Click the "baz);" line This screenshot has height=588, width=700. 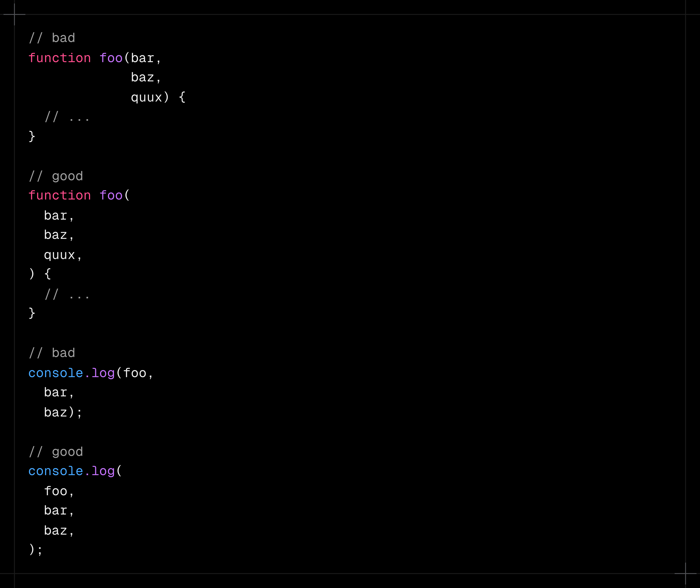point(63,413)
